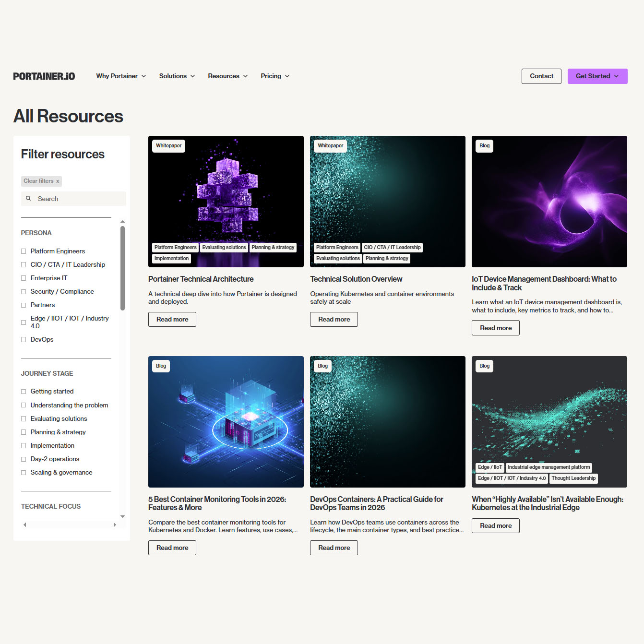The height and width of the screenshot is (644, 644).
Task: Open the Get Started dropdown button
Action: [597, 76]
